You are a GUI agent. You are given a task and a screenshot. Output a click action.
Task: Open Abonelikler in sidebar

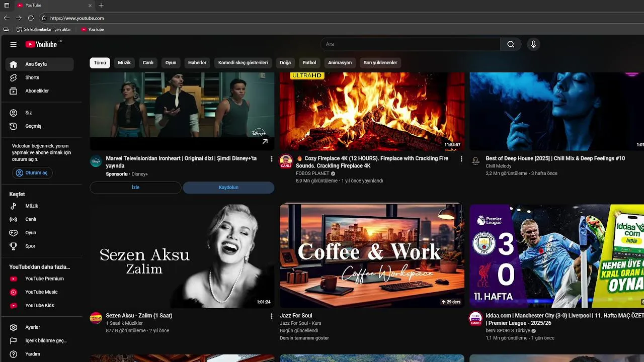[x=40, y=91]
